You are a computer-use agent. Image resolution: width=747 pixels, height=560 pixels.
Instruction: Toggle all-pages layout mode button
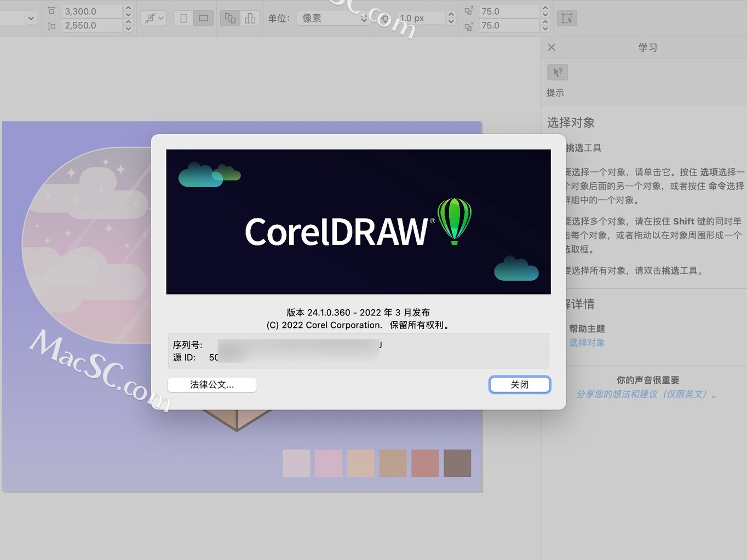(250, 18)
